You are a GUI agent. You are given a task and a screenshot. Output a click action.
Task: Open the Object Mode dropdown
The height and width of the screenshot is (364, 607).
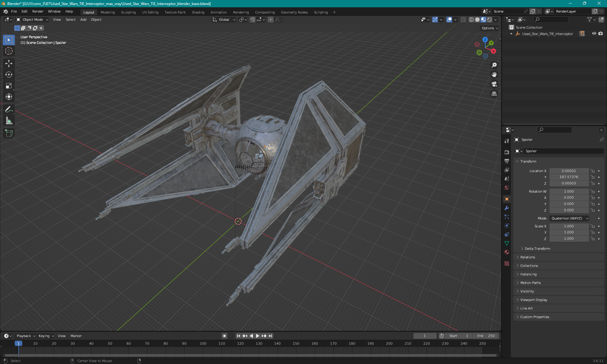point(32,20)
